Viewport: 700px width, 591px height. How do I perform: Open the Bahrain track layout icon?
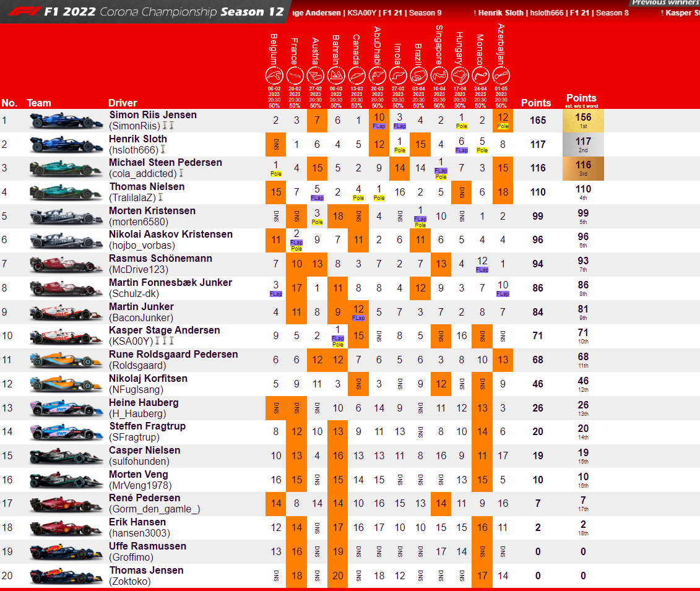336,76
